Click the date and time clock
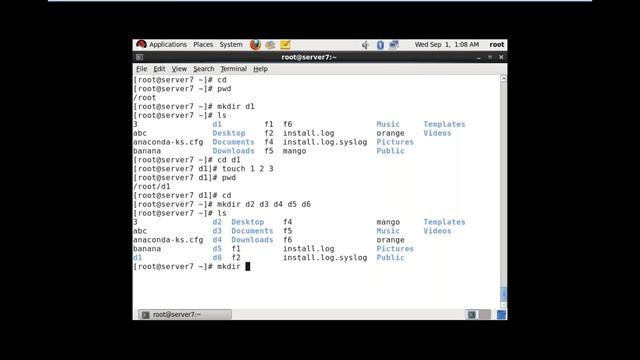640x360 pixels. 447,44
